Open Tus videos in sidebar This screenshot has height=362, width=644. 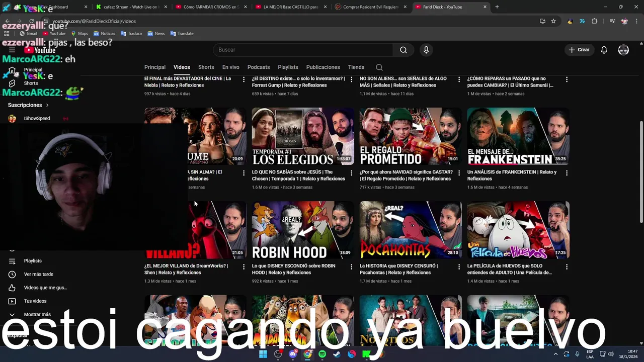[35, 301]
